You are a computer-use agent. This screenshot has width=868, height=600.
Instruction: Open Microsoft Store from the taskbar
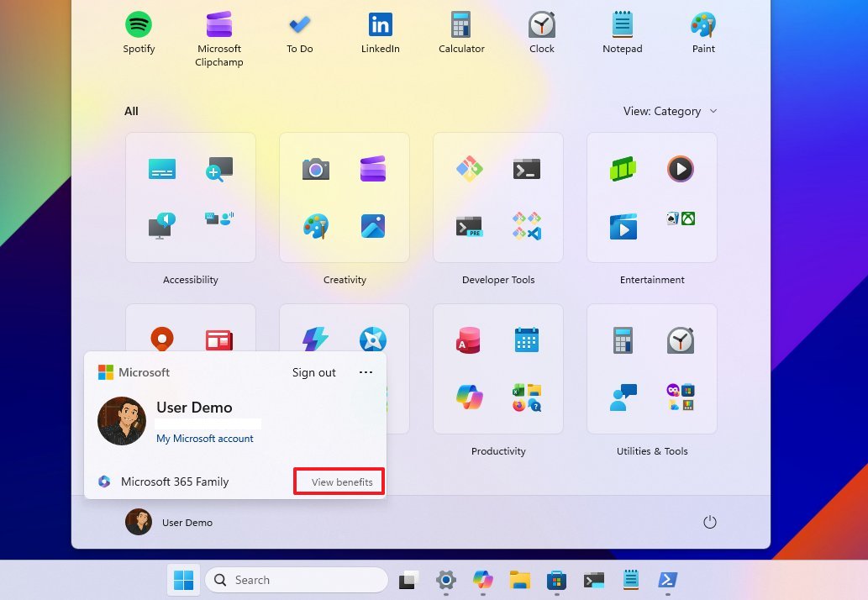coord(555,580)
